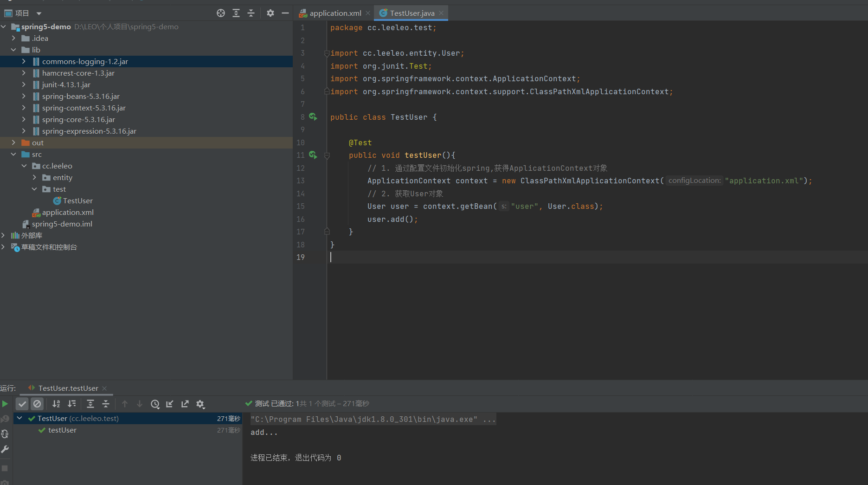The height and width of the screenshot is (485, 868).
Task: Click the wrench icon in Run sidebar
Action: (x=5, y=449)
